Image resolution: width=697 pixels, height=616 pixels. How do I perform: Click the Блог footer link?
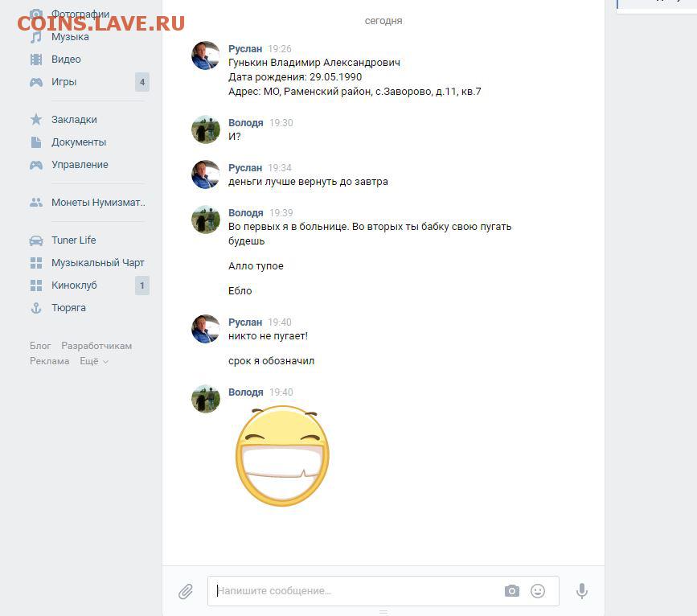[40, 346]
